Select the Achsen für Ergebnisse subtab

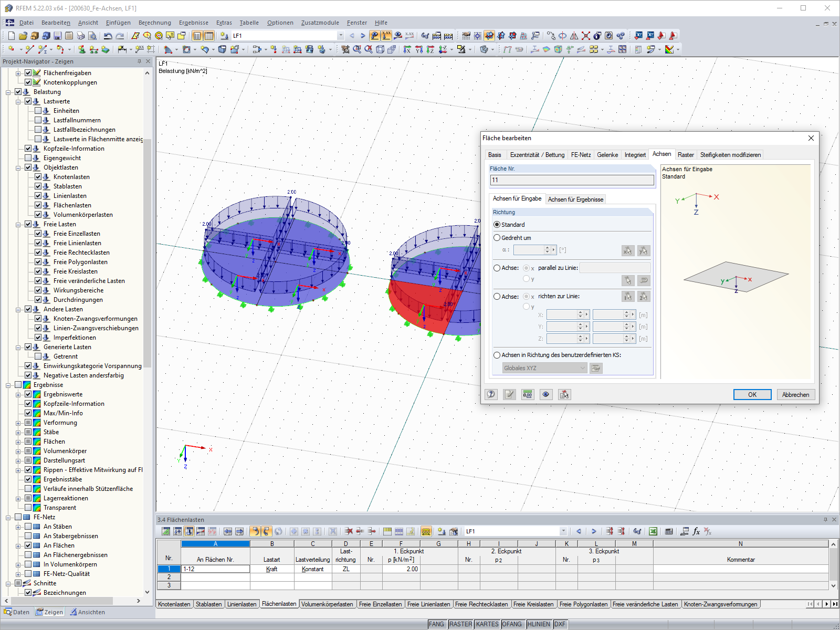coord(575,199)
